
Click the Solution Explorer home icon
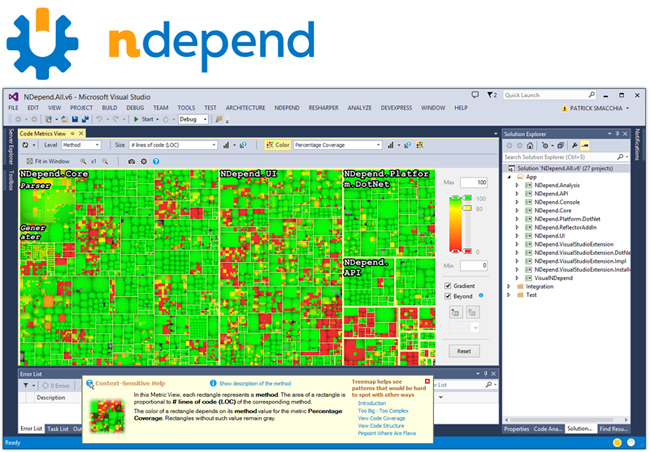pyautogui.click(x=530, y=146)
